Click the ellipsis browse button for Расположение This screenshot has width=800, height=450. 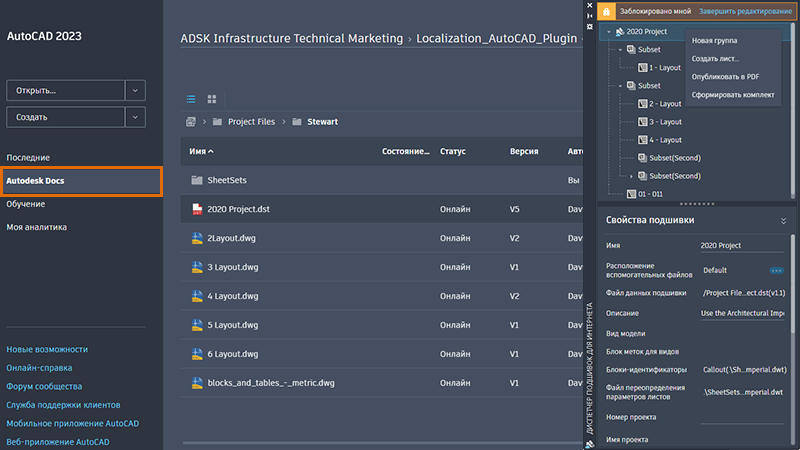776,270
